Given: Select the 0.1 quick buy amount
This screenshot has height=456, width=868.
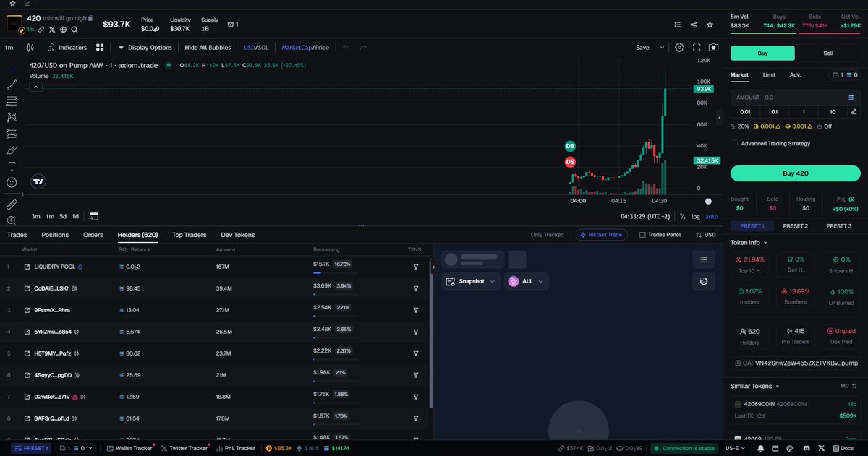Looking at the screenshot, I should point(775,111).
